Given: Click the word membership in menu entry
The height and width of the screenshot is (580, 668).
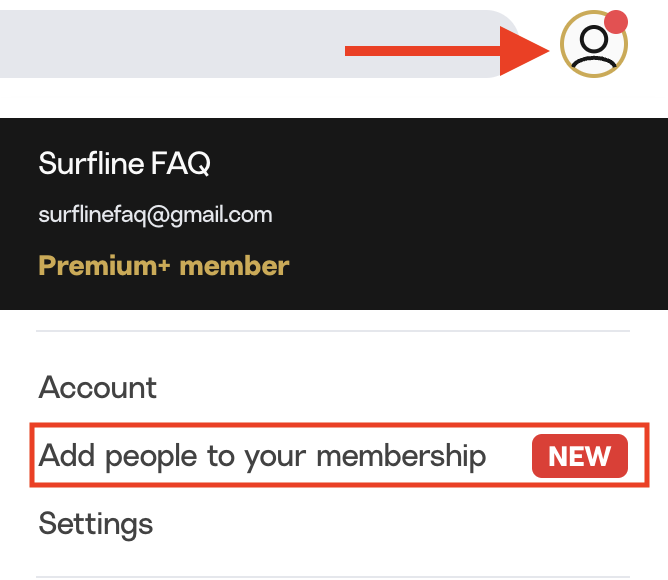Looking at the screenshot, I should pyautogui.click(x=401, y=456).
